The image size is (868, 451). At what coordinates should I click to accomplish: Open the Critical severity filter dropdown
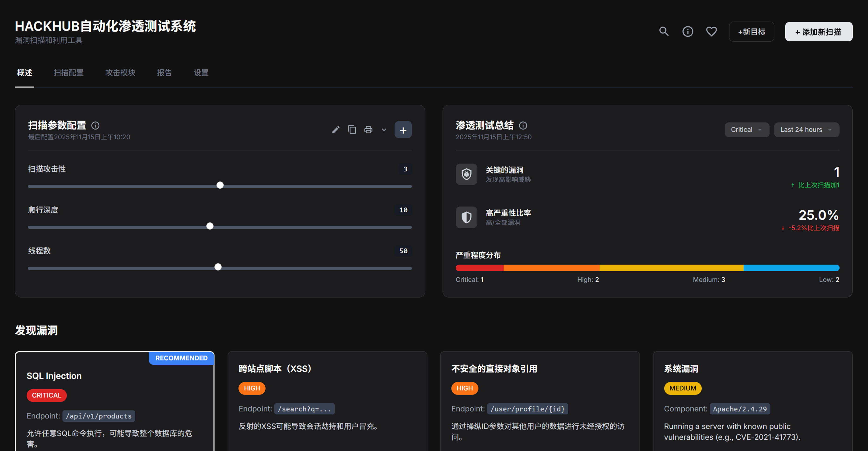pos(747,129)
